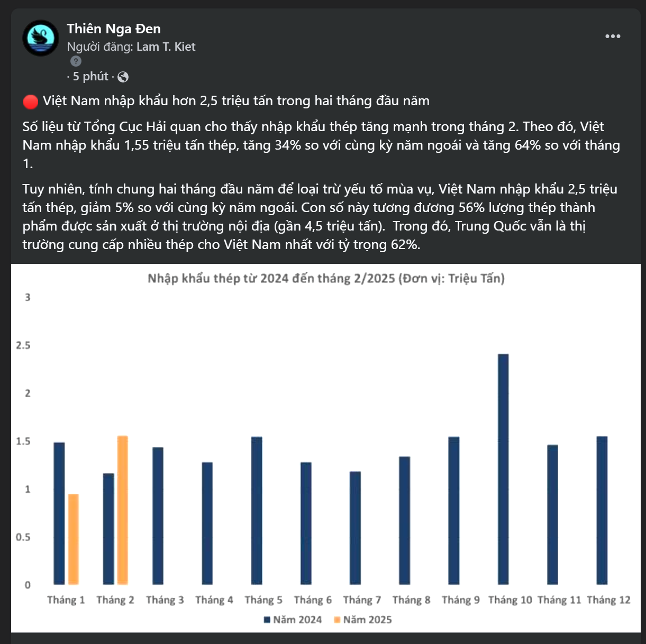Open the Thiên Nga Đen page name

click(114, 29)
